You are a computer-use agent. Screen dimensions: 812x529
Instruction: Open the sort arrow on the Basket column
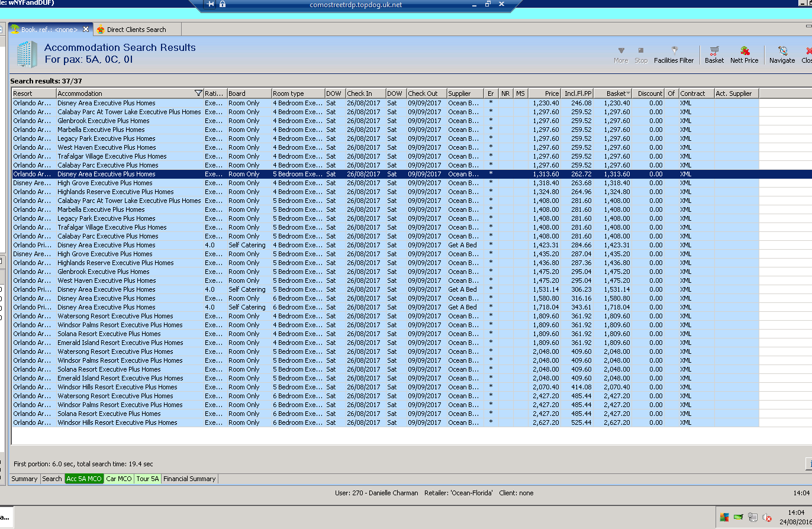tap(628, 93)
